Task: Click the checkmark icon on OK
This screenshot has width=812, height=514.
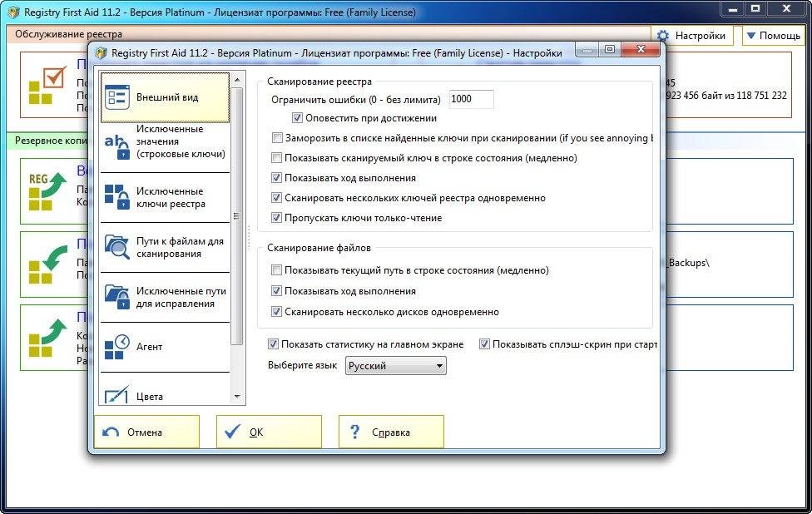Action: tap(232, 431)
